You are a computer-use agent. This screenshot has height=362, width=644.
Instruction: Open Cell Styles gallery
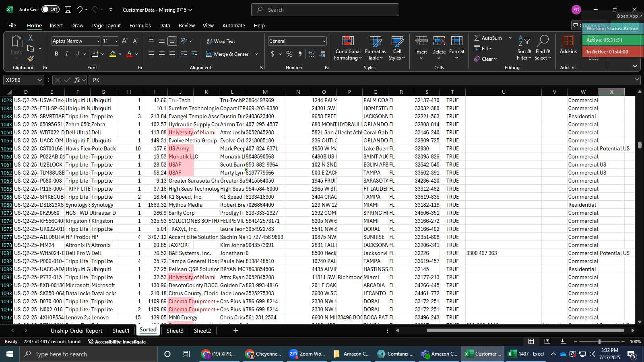397,48
